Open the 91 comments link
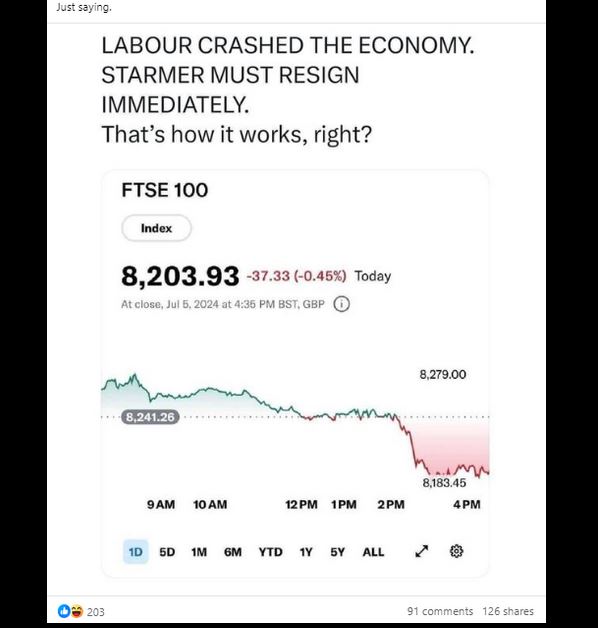This screenshot has height=629, width=598. [x=440, y=611]
